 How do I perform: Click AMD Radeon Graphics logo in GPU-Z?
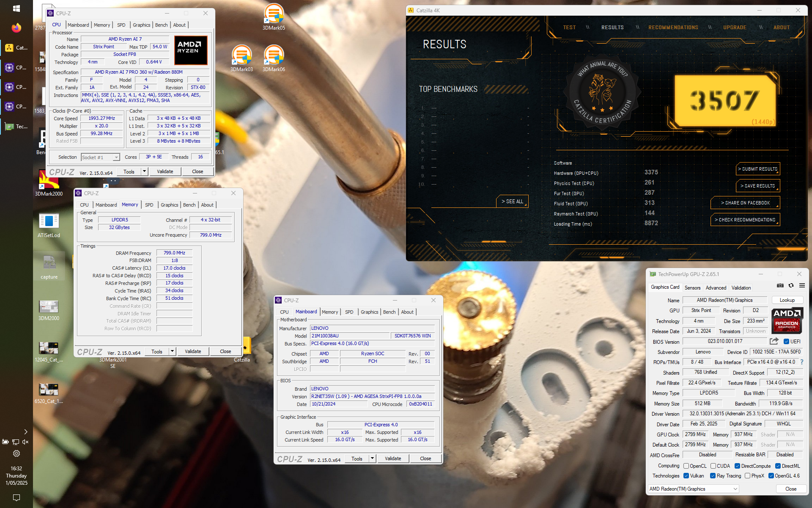[787, 320]
